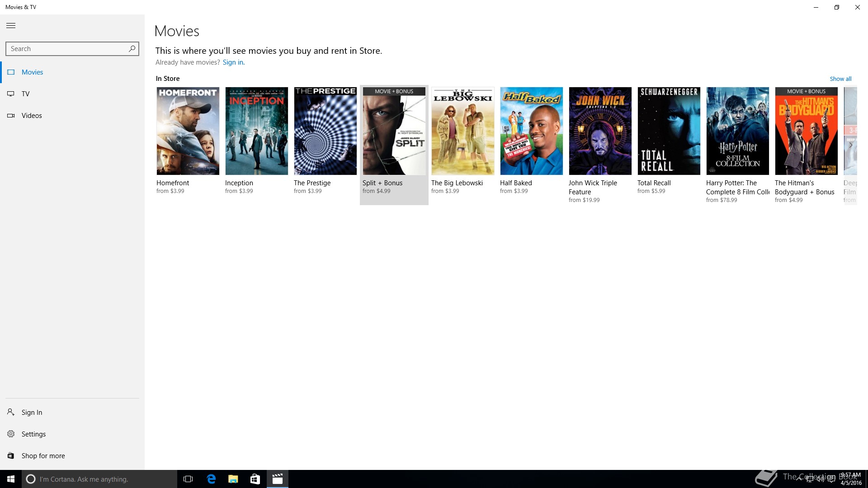The image size is (868, 488).
Task: Open Harry Potter 8-Film Collection poster
Action: [x=738, y=131]
